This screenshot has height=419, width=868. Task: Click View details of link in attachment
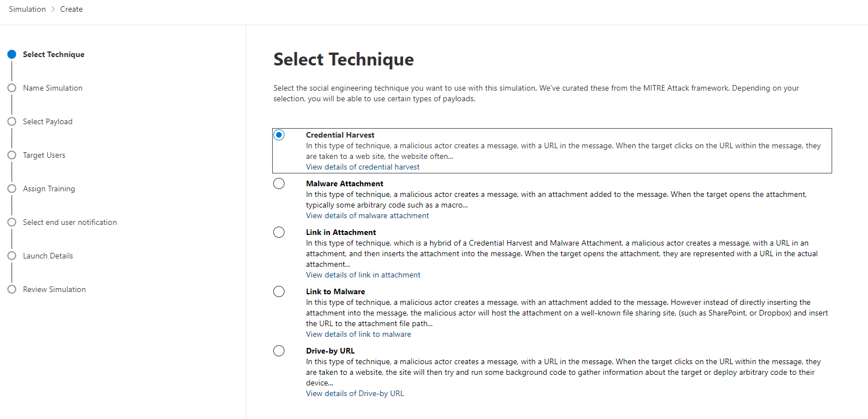[363, 275]
